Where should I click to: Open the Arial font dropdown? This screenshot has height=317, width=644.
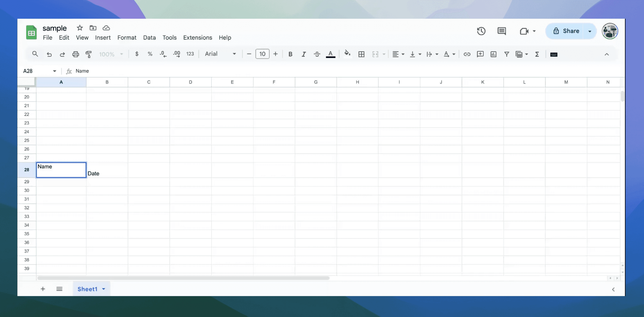click(220, 54)
